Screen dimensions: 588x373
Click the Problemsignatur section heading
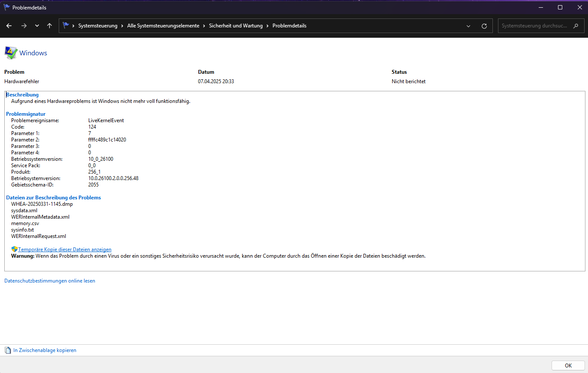[26, 114]
